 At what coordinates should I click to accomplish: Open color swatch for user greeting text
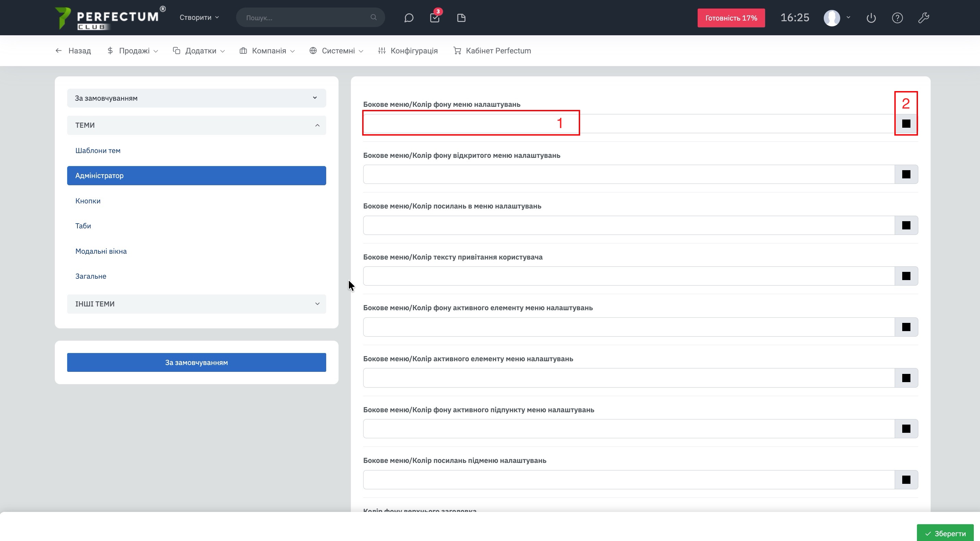[x=906, y=276]
